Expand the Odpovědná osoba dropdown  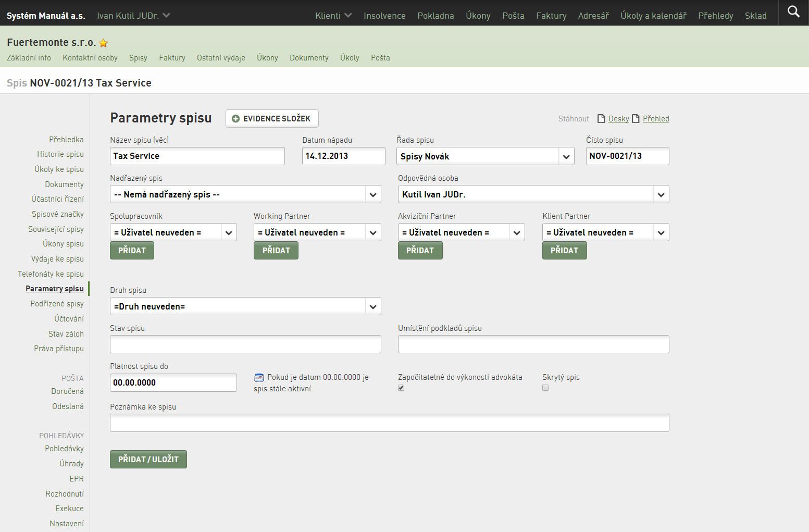533,194
